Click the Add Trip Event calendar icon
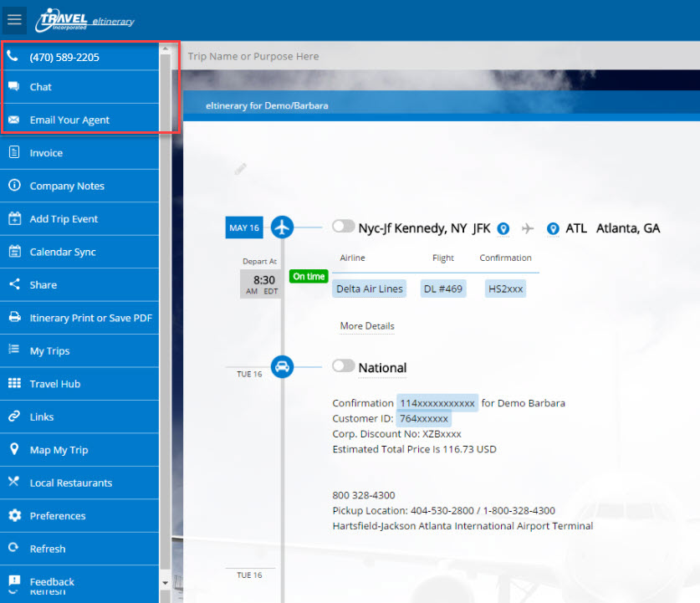The image size is (700, 603). point(15,218)
